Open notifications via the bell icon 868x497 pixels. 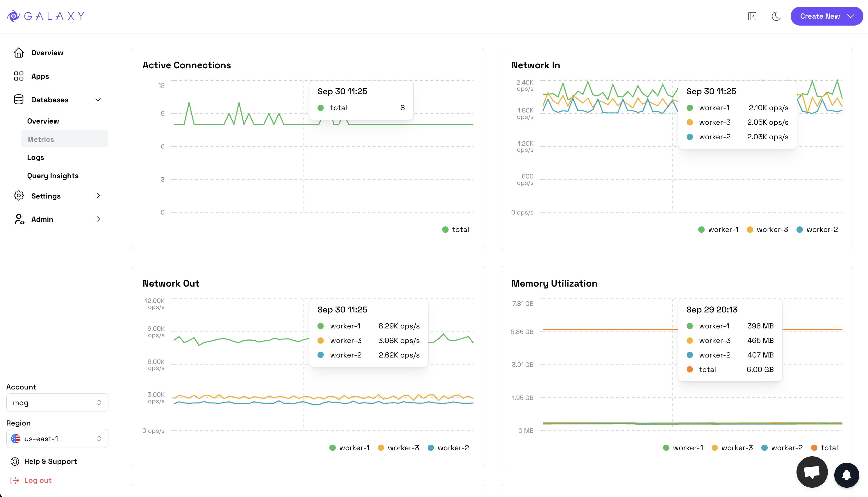[x=846, y=475]
